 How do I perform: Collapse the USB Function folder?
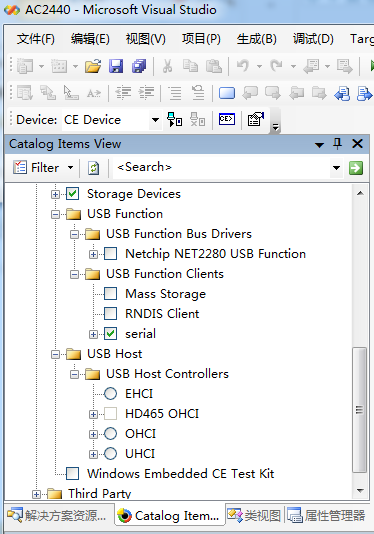[x=55, y=215]
